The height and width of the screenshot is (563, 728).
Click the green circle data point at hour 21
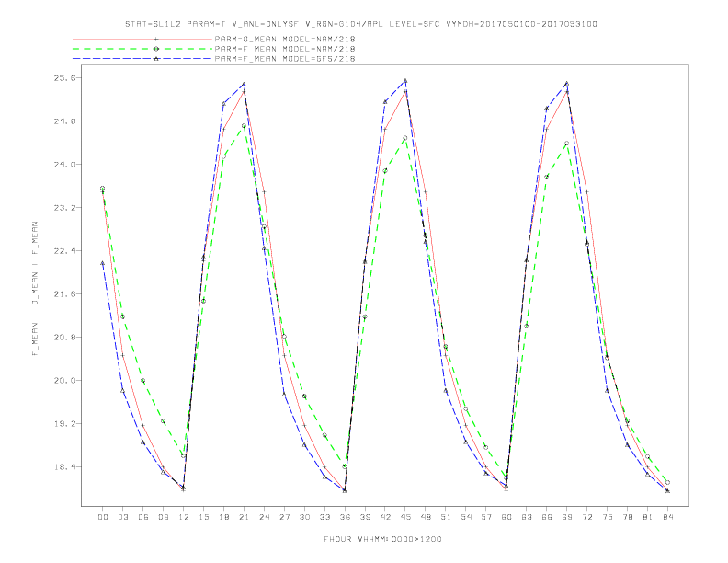(244, 126)
